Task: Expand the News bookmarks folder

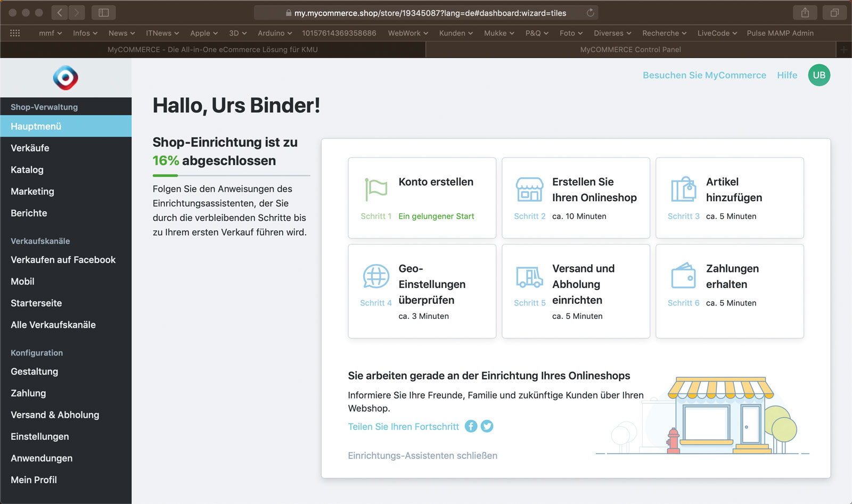Action: (121, 33)
